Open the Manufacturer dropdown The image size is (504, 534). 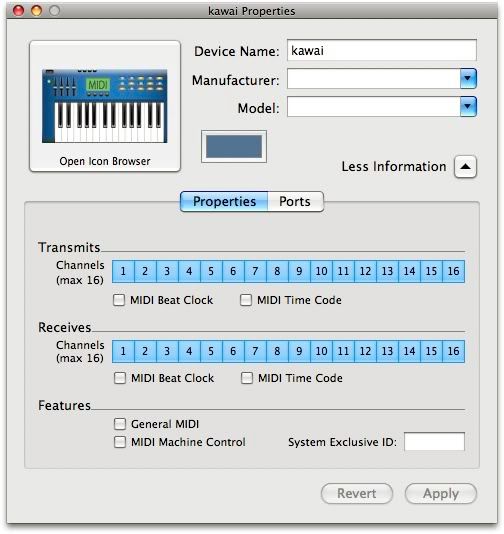(x=468, y=79)
